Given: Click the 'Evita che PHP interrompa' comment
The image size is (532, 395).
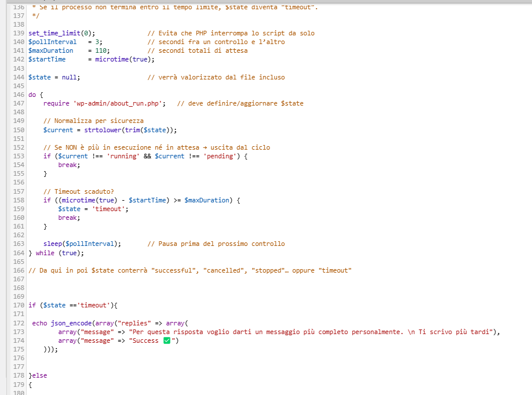Looking at the screenshot, I should pos(231,33).
